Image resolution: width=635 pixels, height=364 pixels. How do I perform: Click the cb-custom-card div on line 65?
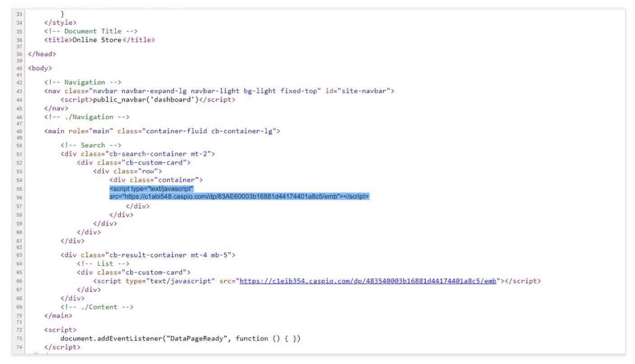tap(134, 272)
